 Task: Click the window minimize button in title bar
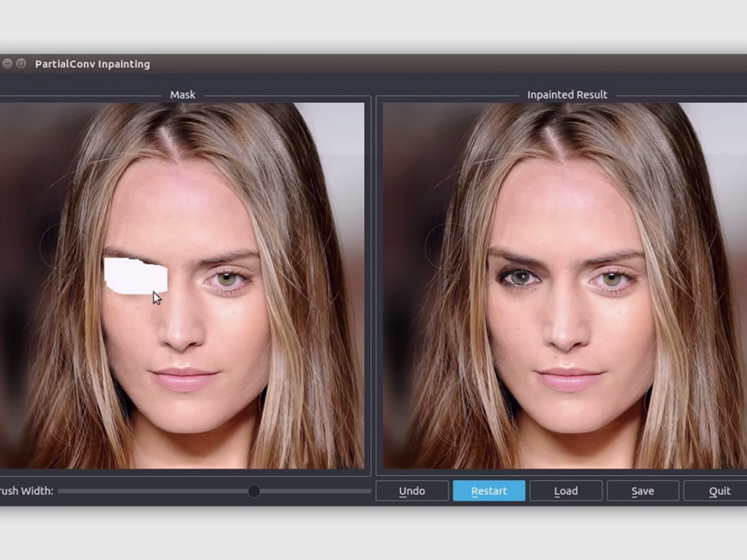(x=7, y=64)
